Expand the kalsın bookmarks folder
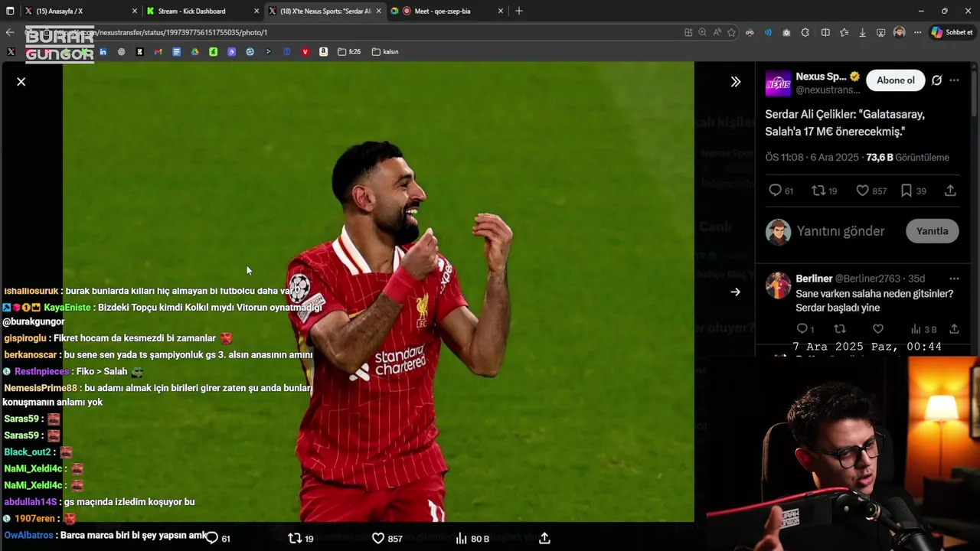Screen dimensions: 980x551 pyautogui.click(x=385, y=52)
